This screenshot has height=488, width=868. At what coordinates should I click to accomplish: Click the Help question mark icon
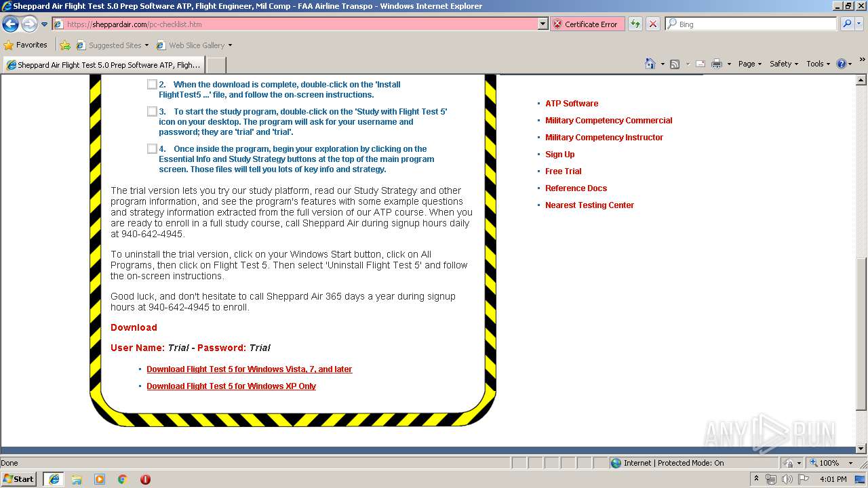coord(842,64)
